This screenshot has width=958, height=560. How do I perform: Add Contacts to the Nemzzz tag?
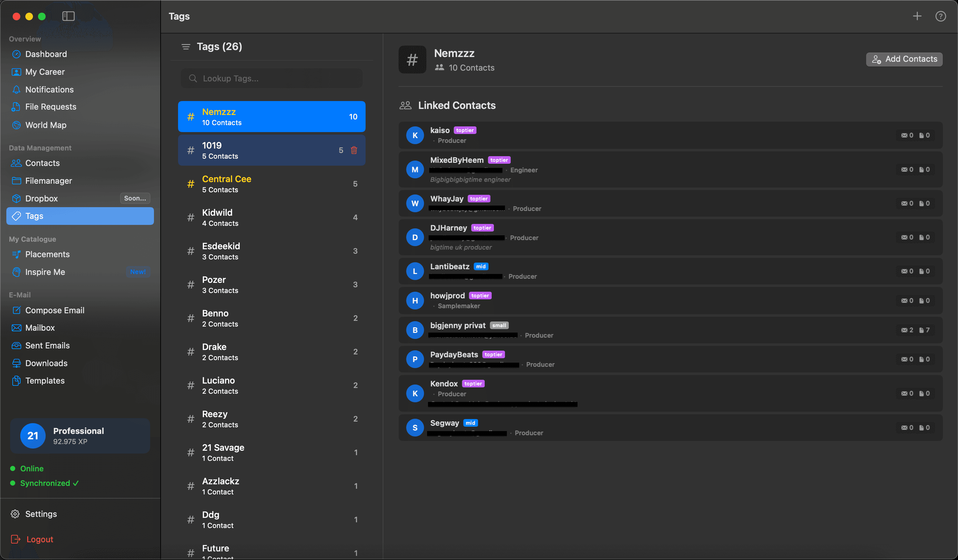(904, 59)
